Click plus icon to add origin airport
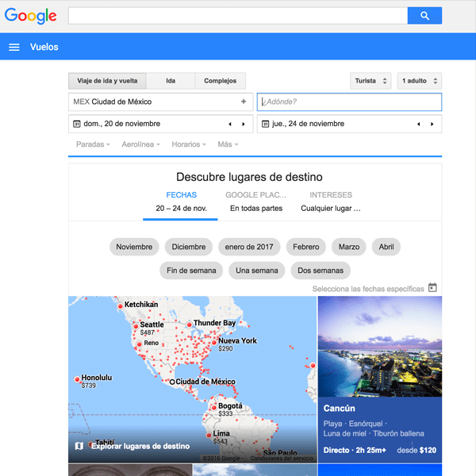The image size is (476, 476). pyautogui.click(x=244, y=102)
